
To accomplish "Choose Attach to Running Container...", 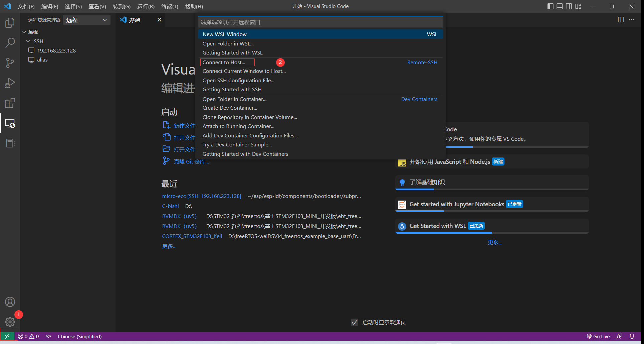I will pos(320,126).
